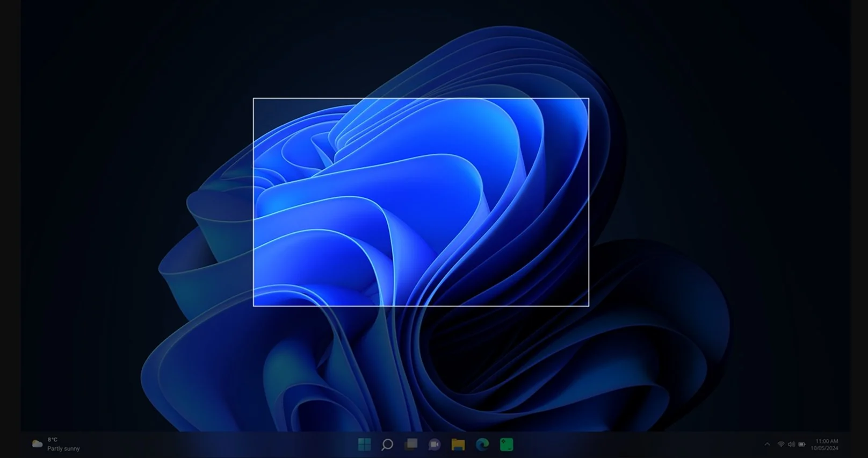Open Task View from the taskbar
The image size is (868, 458).
pos(411,444)
